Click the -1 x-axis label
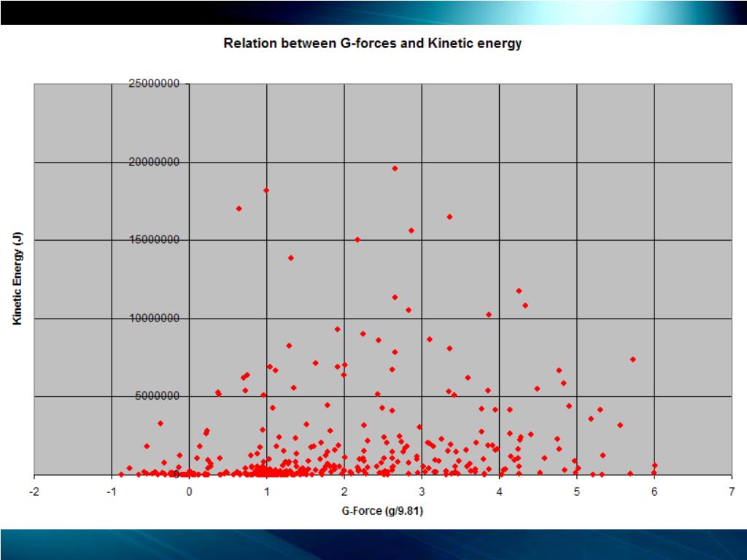747x560 pixels. [x=112, y=492]
